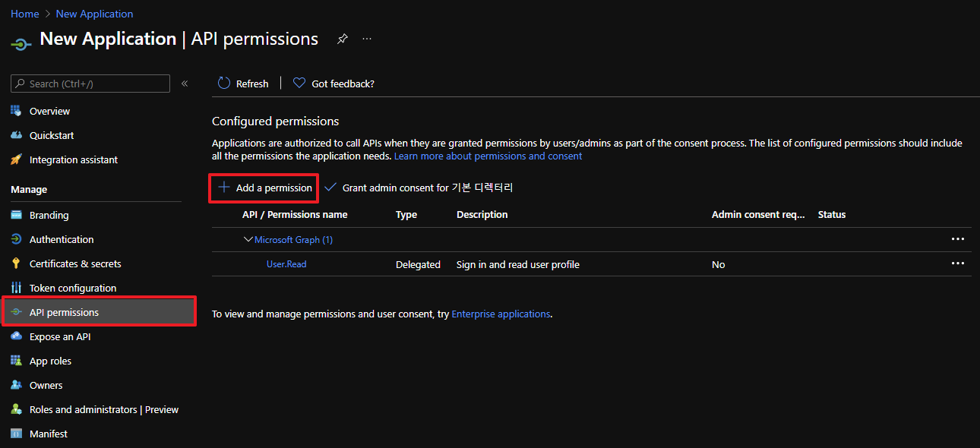Viewport: 980px width, 448px height.
Task: Click the Refresh icon in the toolbar
Action: pyautogui.click(x=224, y=84)
